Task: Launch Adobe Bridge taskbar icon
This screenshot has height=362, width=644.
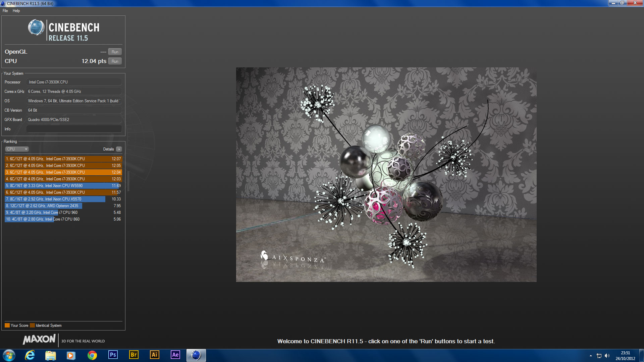Action: [133, 355]
